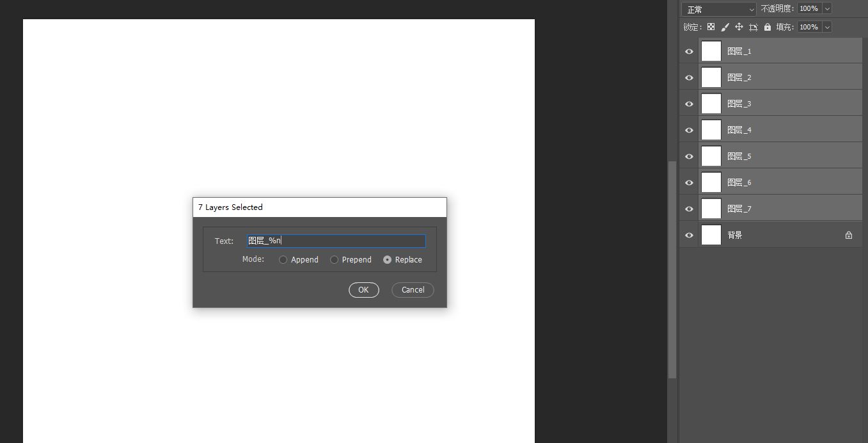Image resolution: width=868 pixels, height=443 pixels.
Task: Select the layer name 图层_1
Action: coord(739,51)
